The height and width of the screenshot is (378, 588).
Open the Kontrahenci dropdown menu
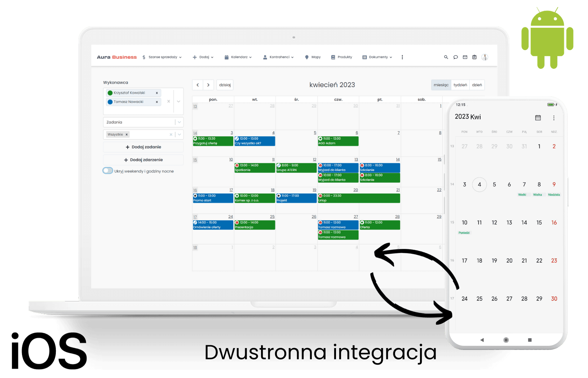point(278,57)
